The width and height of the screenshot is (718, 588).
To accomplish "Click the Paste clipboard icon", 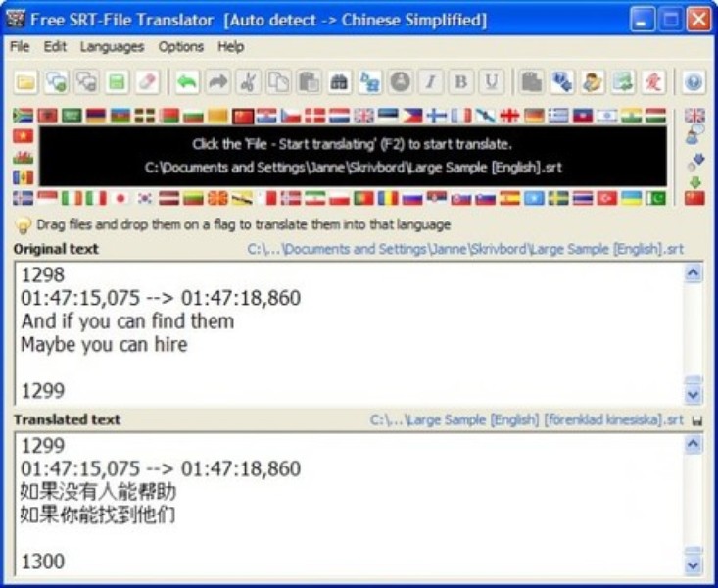I will (309, 82).
